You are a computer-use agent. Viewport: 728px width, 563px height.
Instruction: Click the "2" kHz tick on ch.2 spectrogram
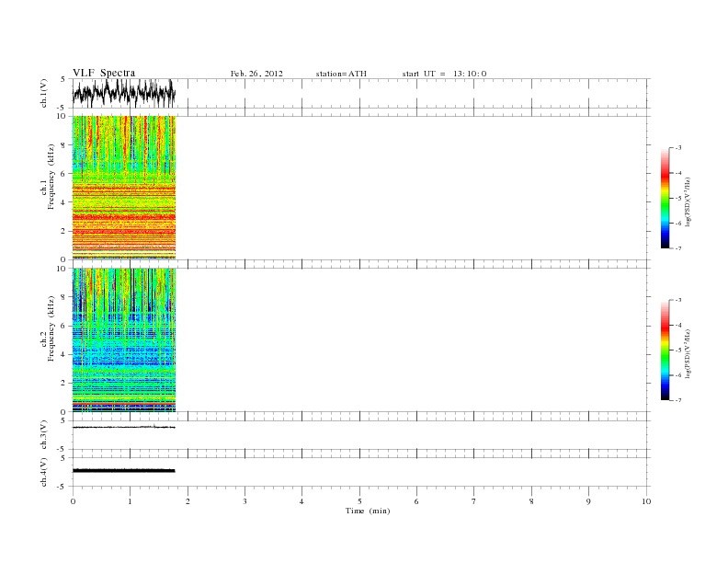[x=63, y=384]
